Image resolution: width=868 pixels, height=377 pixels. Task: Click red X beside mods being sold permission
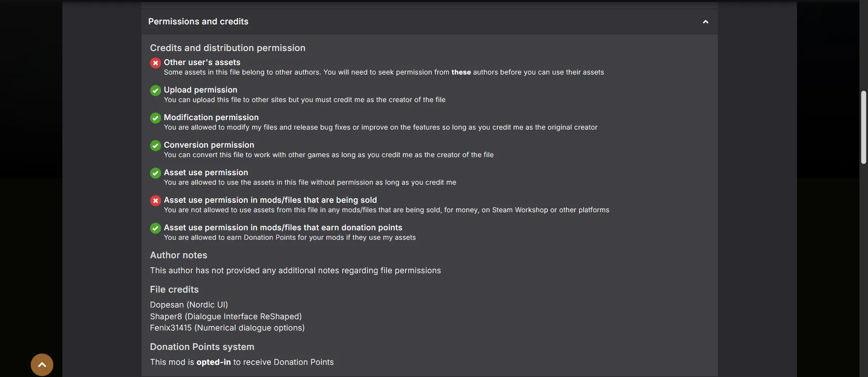pos(156,200)
